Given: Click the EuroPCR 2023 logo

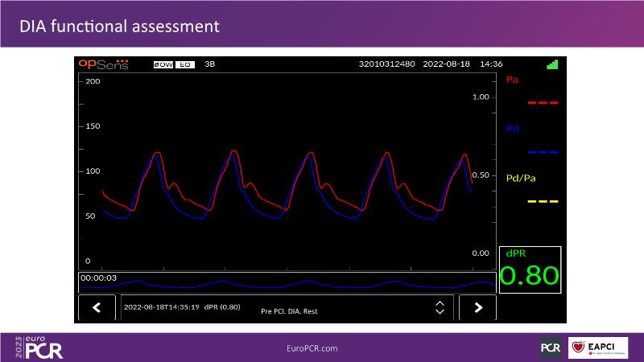Looking at the screenshot, I should (39, 347).
